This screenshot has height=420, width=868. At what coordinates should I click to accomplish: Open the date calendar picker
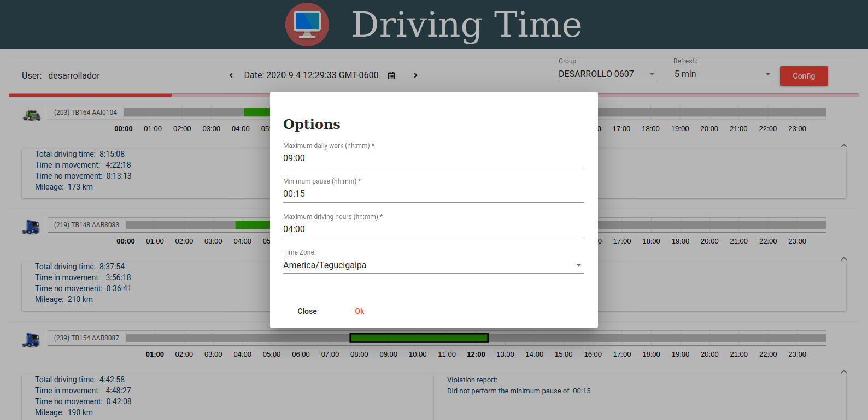tap(391, 75)
